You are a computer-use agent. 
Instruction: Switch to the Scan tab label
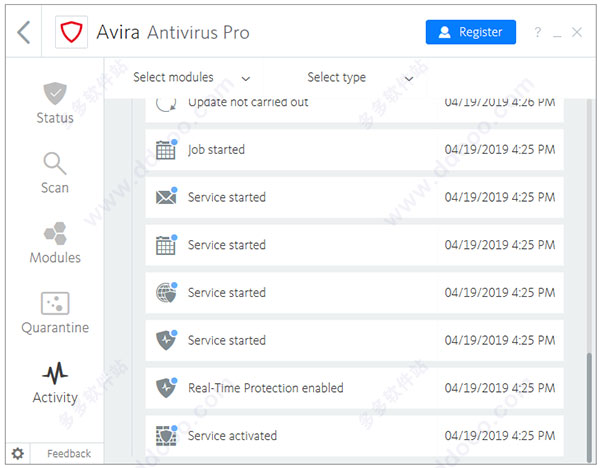55,188
